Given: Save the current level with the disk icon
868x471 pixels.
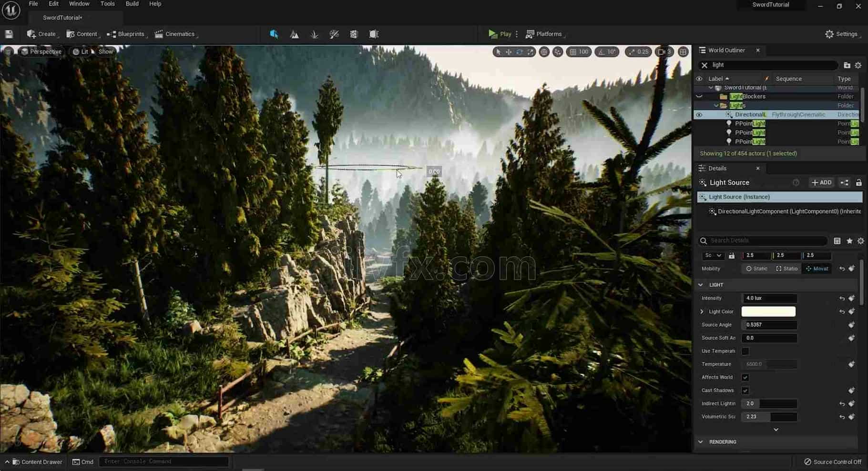Looking at the screenshot, I should click(9, 34).
